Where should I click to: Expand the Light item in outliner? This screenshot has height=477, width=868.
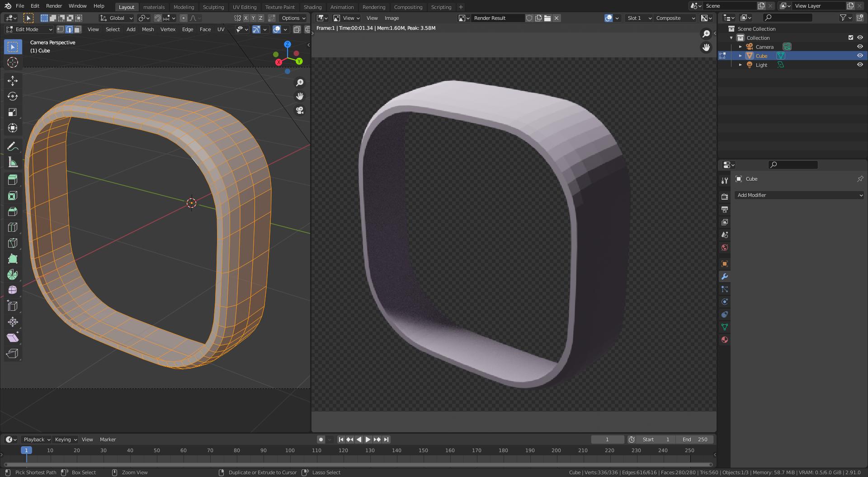pyautogui.click(x=741, y=65)
